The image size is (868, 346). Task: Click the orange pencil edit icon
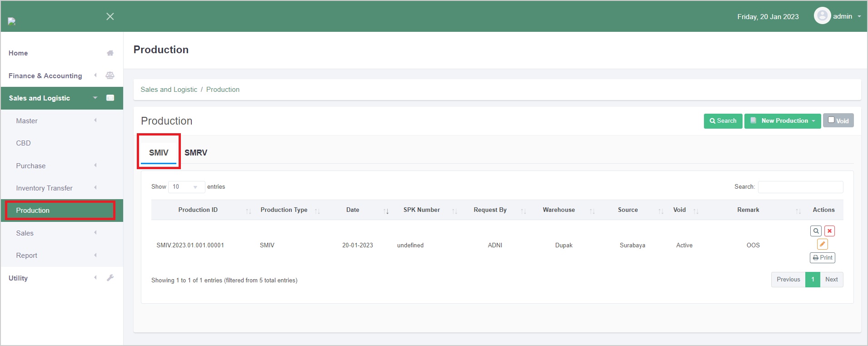(x=822, y=244)
